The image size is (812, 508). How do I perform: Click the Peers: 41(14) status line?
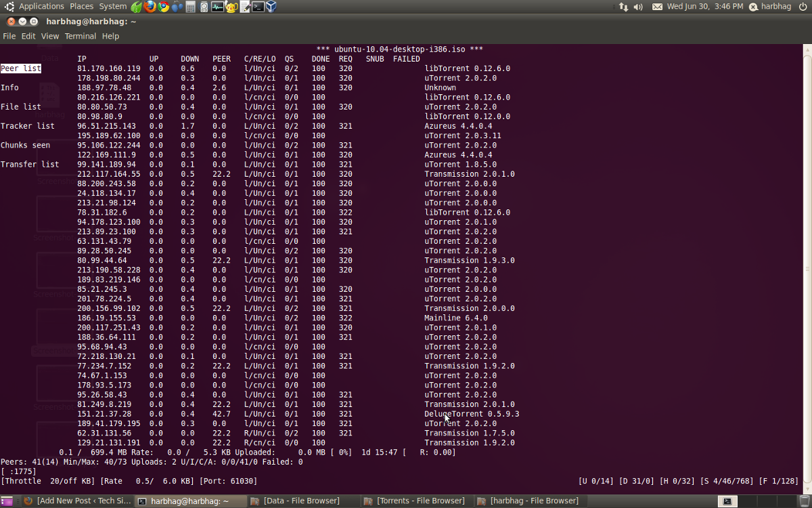click(x=152, y=462)
